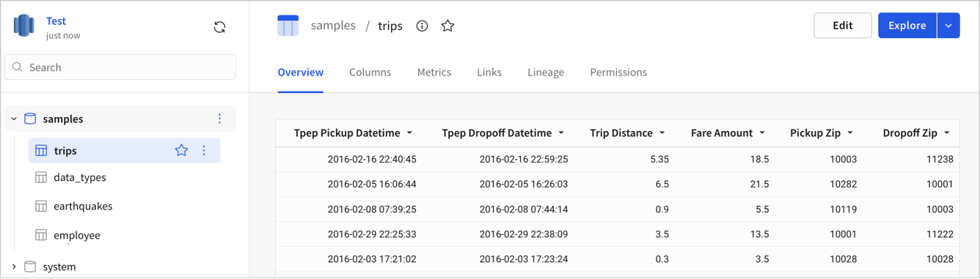Switch to the Permissions tab
Viewport: 980px width, 279px height.
[618, 72]
